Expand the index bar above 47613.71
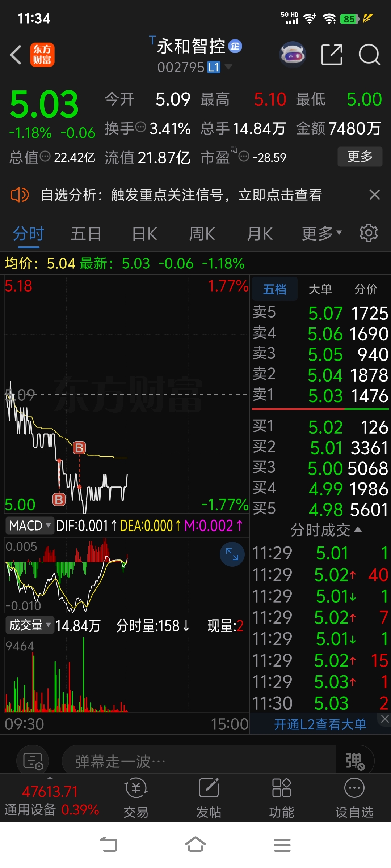391x868 pixels. click(50, 778)
